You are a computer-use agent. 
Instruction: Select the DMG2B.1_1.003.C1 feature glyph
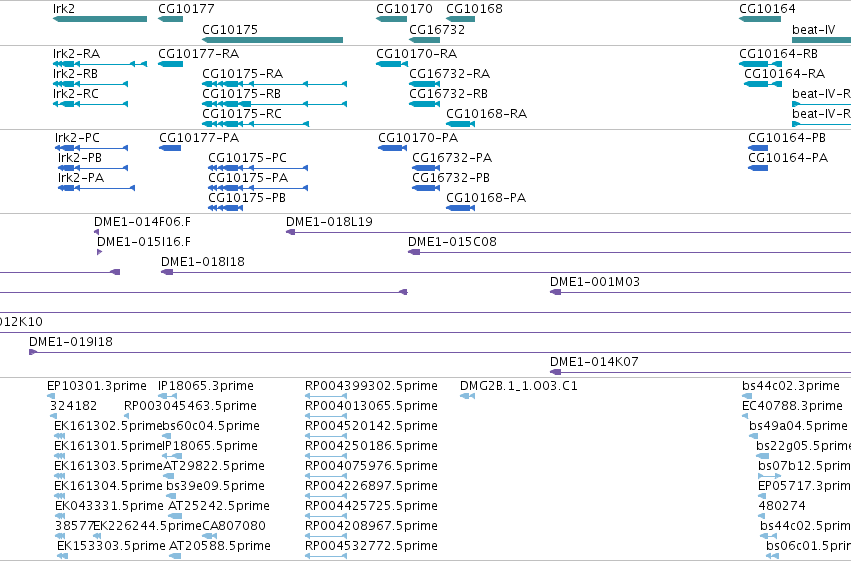pos(467,396)
